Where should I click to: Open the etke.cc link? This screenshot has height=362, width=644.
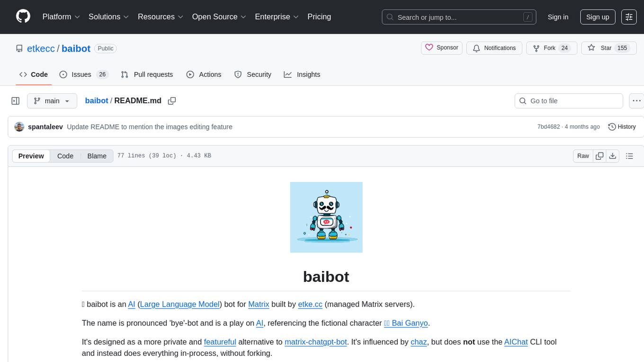click(x=310, y=304)
